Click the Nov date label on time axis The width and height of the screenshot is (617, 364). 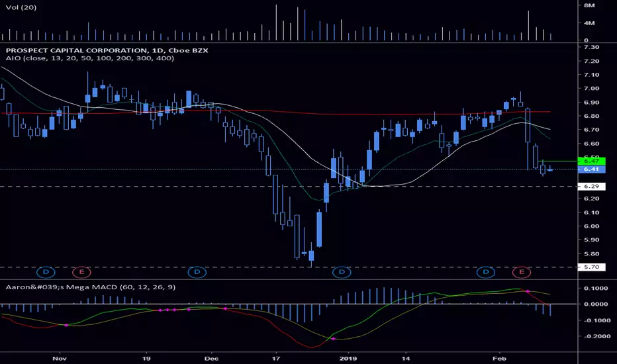[60, 358]
